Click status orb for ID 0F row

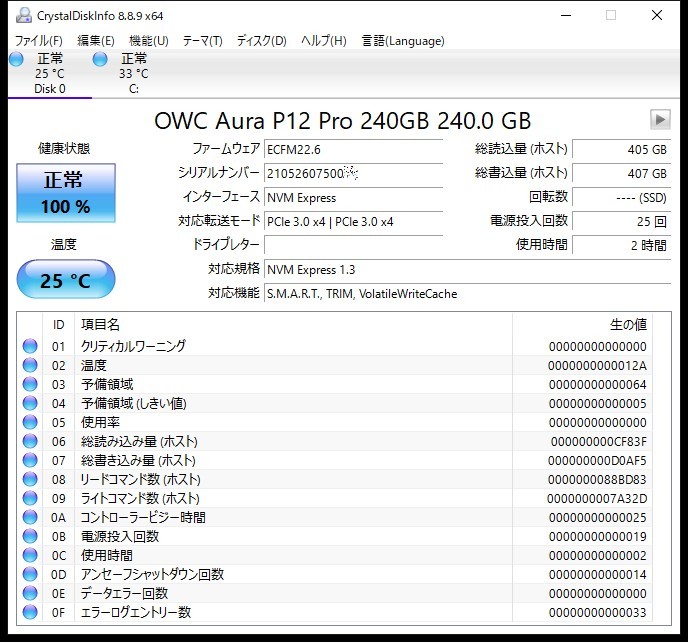click(x=30, y=612)
